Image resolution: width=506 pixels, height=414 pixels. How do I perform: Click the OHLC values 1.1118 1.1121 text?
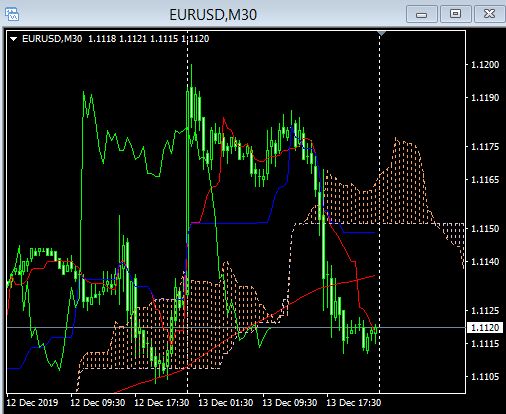click(x=117, y=39)
